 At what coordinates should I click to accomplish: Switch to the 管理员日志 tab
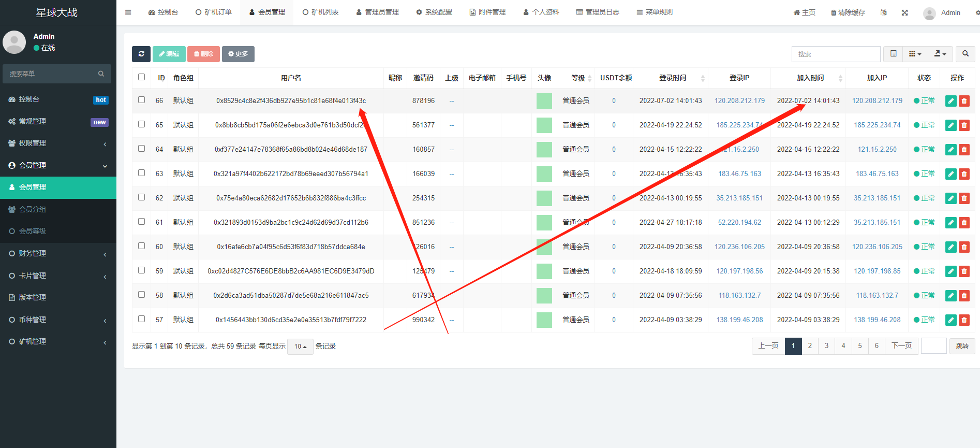(598, 12)
